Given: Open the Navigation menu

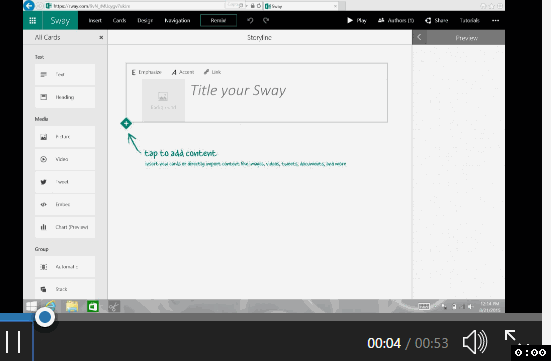Looking at the screenshot, I should (177, 20).
